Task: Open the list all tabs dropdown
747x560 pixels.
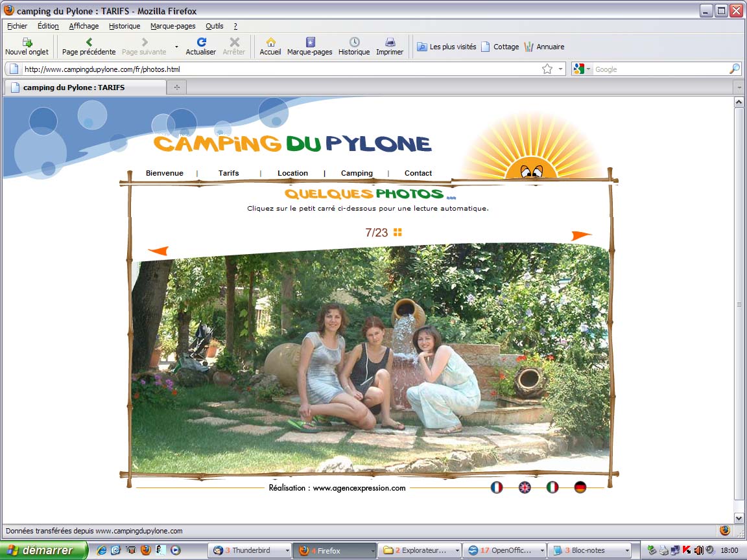Action: tap(739, 87)
